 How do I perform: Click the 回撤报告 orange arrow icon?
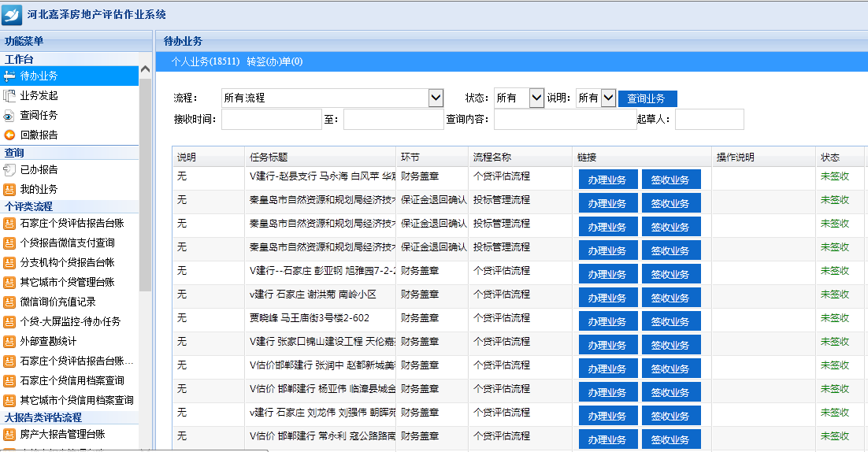(9, 135)
